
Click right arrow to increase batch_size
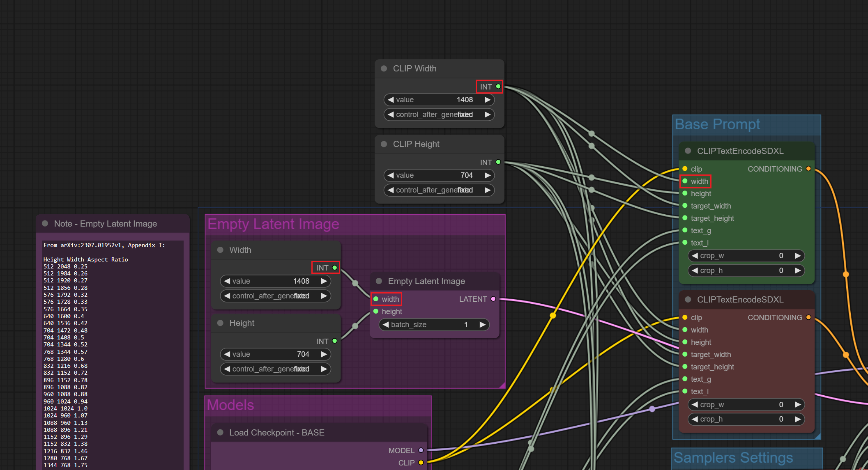(x=482, y=324)
